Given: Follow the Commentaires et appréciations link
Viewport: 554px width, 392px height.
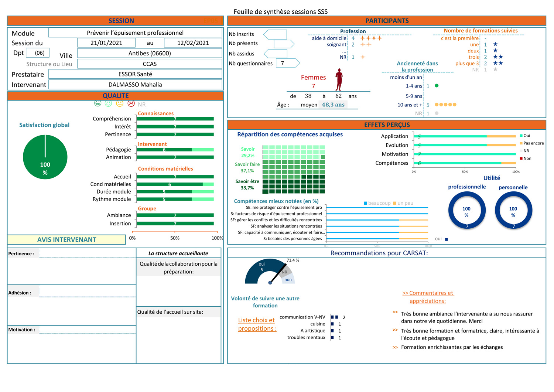Looking at the screenshot, I should click(x=428, y=297).
